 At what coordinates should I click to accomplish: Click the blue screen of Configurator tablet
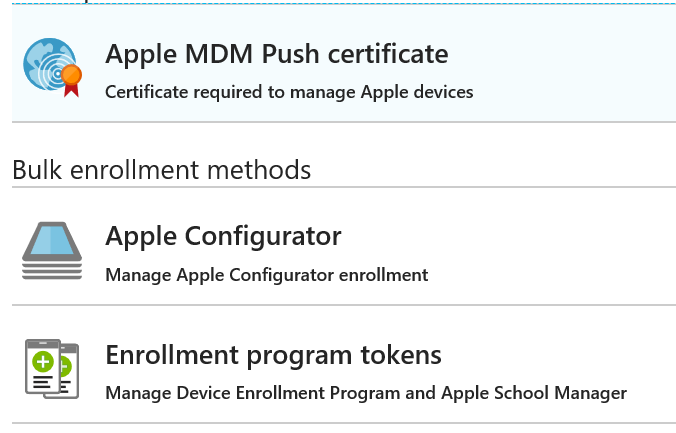(x=52, y=241)
